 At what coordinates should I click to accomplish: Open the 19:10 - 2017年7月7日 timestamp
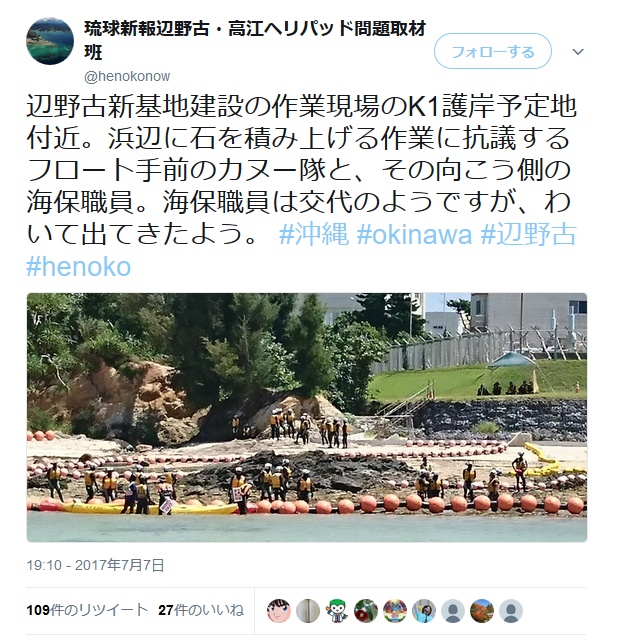pyautogui.click(x=95, y=565)
